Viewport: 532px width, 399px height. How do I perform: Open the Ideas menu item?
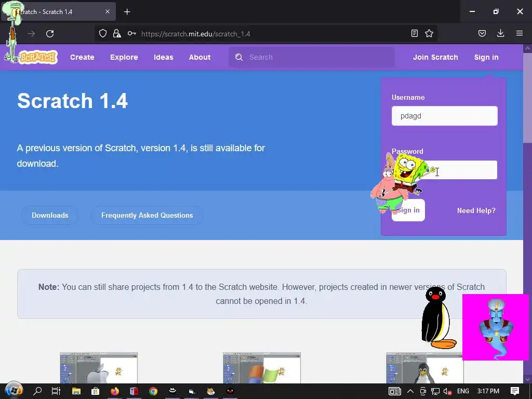tap(164, 57)
